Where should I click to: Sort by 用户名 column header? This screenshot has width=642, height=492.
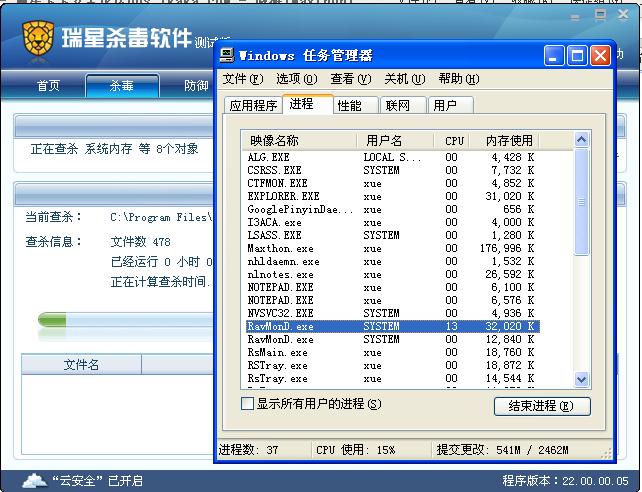(395, 141)
